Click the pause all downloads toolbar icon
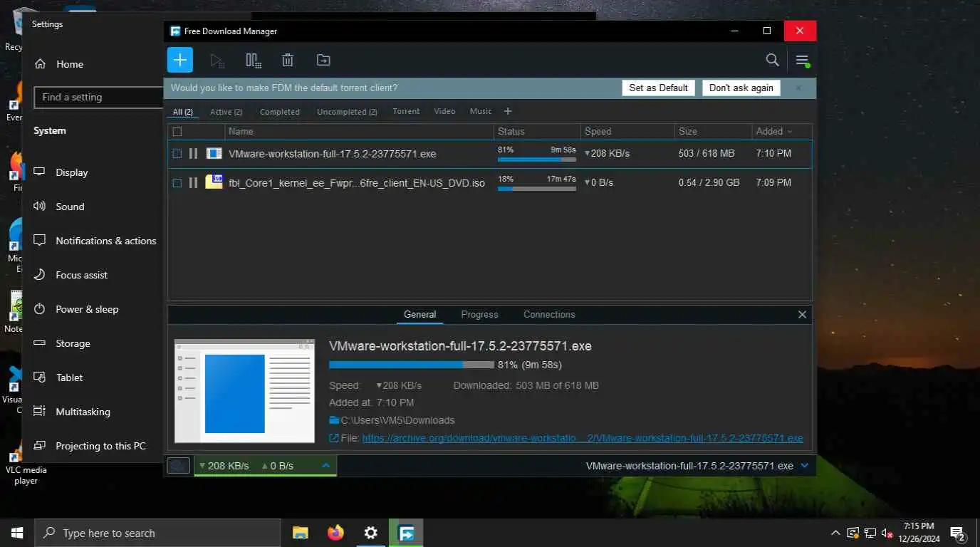This screenshot has height=547, width=980. point(253,61)
